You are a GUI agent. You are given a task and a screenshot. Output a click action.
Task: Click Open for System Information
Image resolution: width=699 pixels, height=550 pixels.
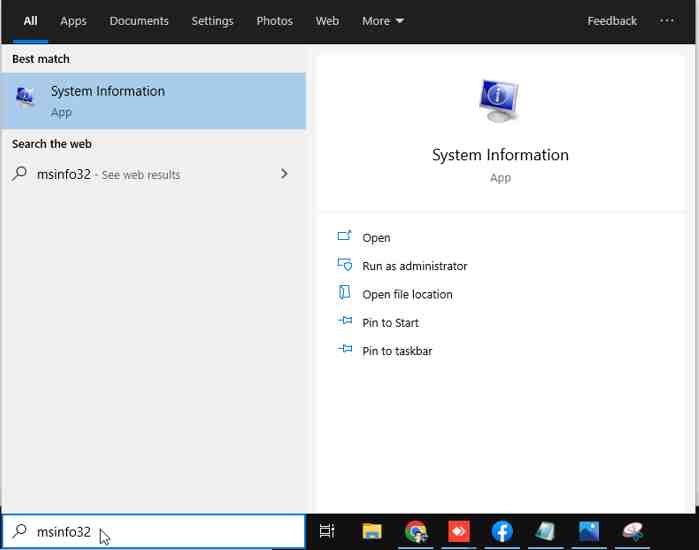376,238
